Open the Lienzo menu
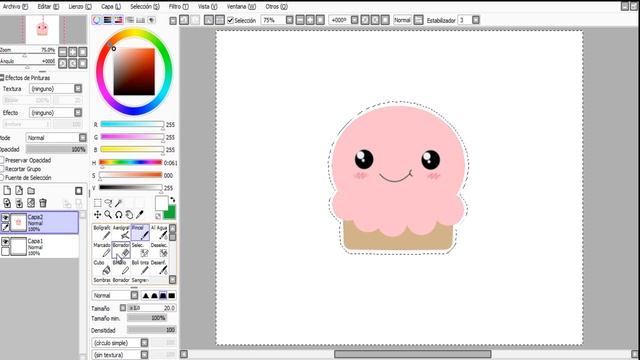 point(80,7)
